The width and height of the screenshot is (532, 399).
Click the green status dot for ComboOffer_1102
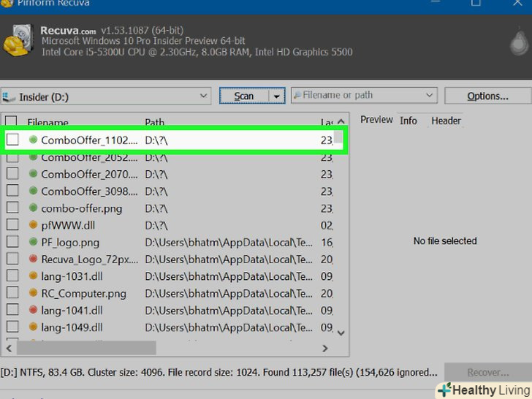33,140
